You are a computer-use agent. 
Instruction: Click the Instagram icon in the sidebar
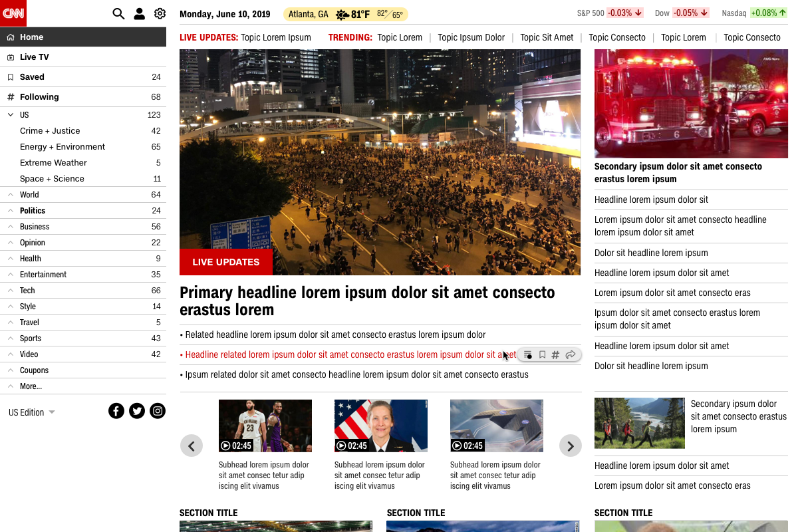(158, 411)
